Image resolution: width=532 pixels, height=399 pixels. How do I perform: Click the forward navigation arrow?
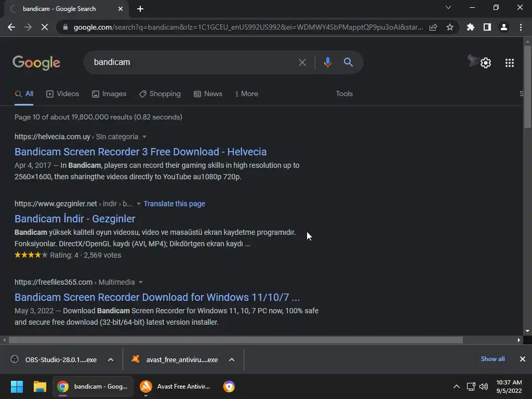pos(28,27)
